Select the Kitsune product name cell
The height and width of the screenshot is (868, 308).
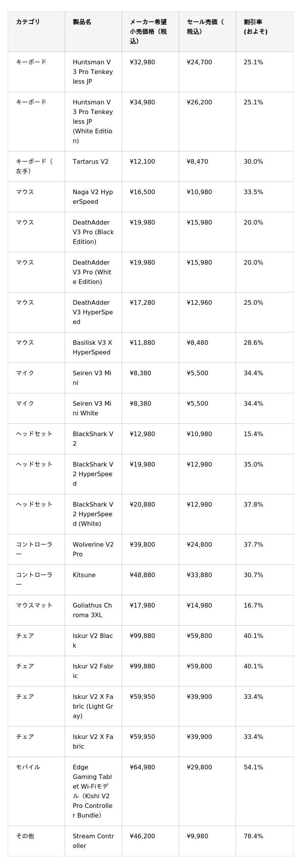(84, 575)
